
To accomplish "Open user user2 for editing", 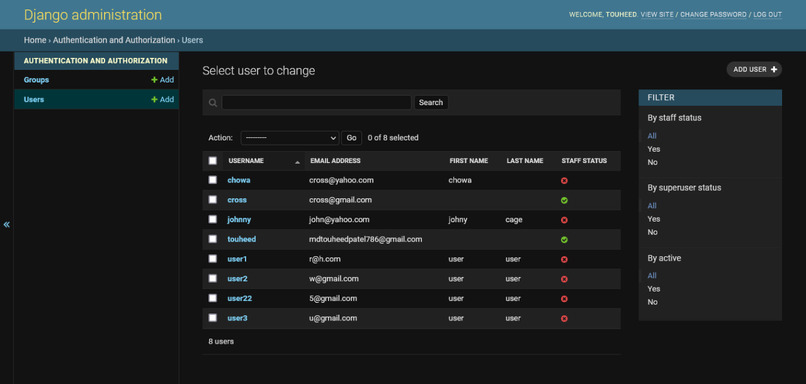I will coord(237,279).
